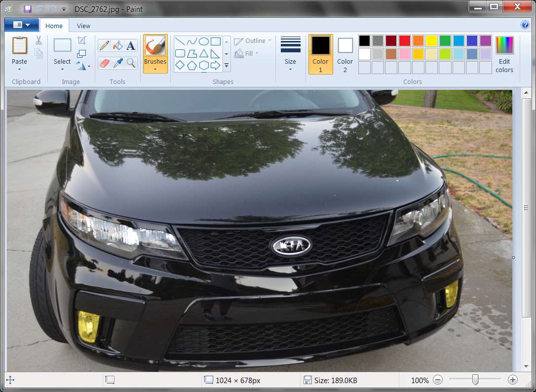This screenshot has height=392, width=536.
Task: Open Rotate dropdown arrow
Action: coord(89,66)
